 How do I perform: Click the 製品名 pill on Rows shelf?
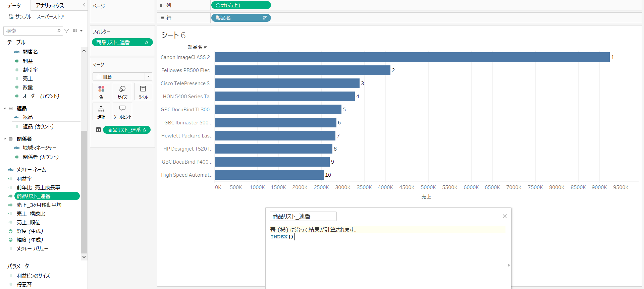pos(241,18)
